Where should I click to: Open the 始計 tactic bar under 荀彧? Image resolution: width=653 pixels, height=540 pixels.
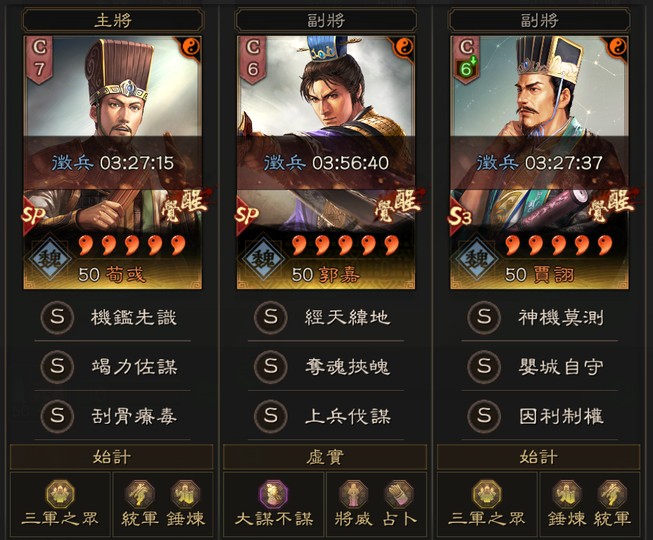112,457
